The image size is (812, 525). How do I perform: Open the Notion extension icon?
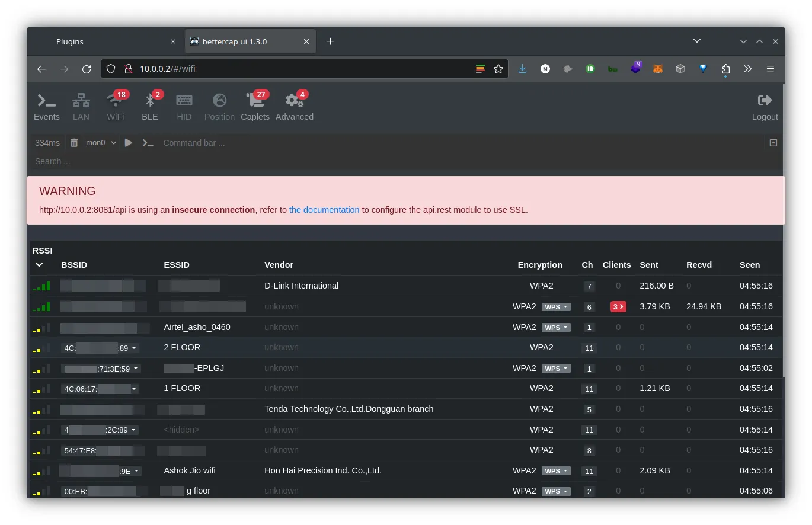coord(545,69)
